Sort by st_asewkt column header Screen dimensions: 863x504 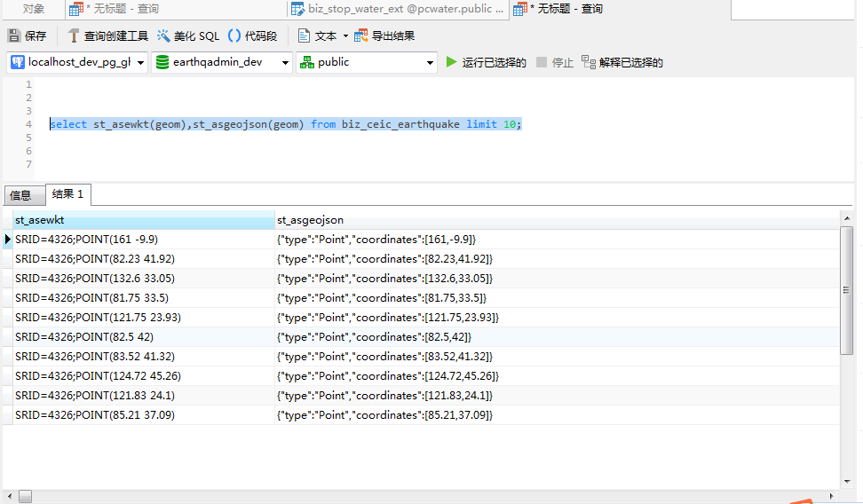[x=144, y=220]
